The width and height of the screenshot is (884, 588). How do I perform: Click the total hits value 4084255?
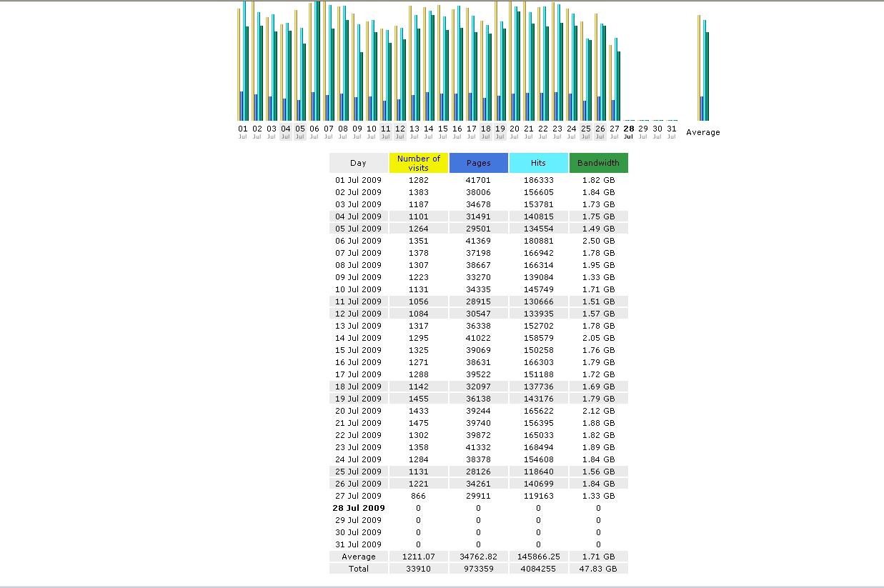[x=538, y=569]
